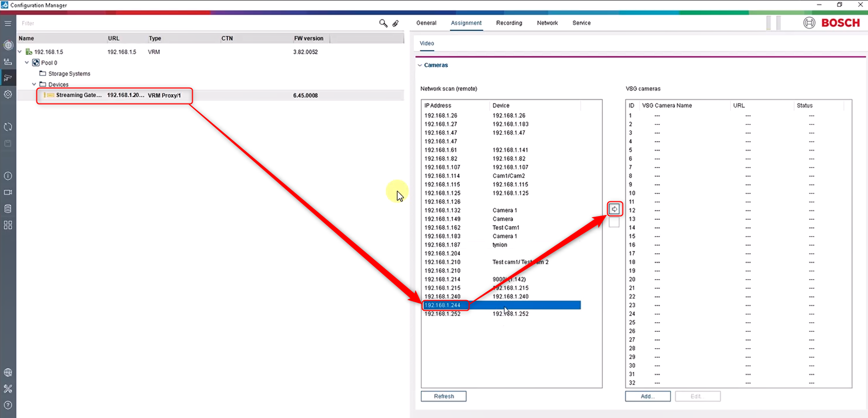
Task: Collapse the 192.168.1.5 VRM tree node
Action: tap(20, 52)
